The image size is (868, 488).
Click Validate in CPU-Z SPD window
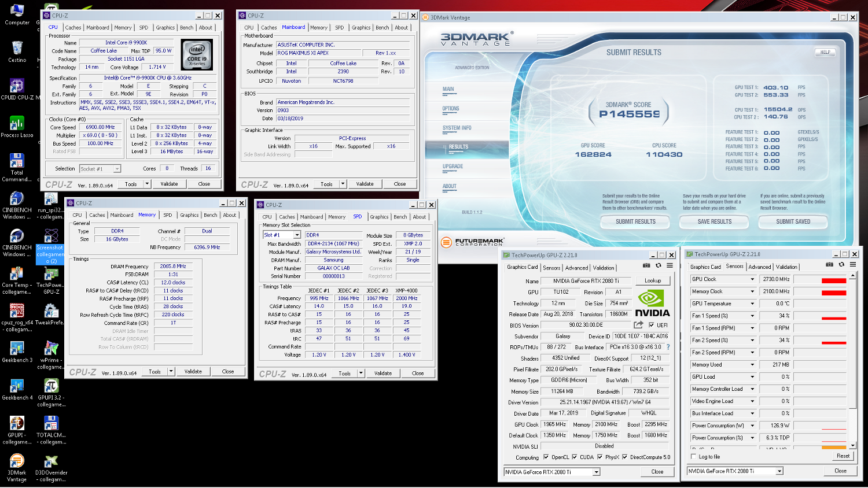383,374
